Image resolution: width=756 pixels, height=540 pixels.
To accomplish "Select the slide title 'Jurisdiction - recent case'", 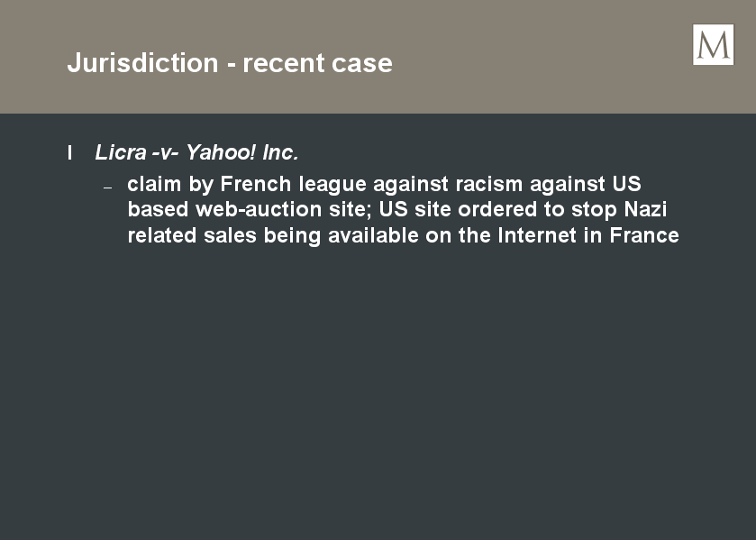I will 230,63.
